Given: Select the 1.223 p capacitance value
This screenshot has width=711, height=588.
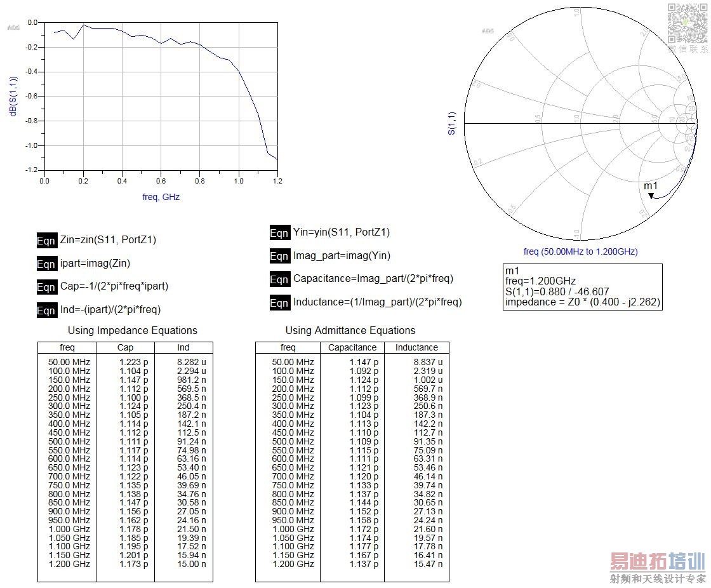Looking at the screenshot, I should coord(134,362).
